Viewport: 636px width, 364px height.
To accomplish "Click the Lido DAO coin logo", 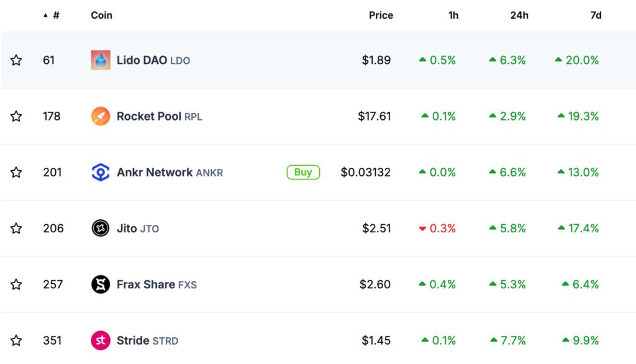I will pos(101,60).
